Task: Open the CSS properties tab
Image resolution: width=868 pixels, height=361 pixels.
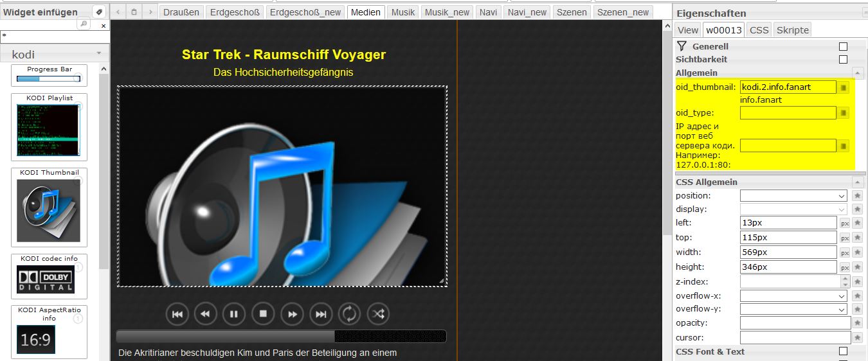Action: pos(759,30)
